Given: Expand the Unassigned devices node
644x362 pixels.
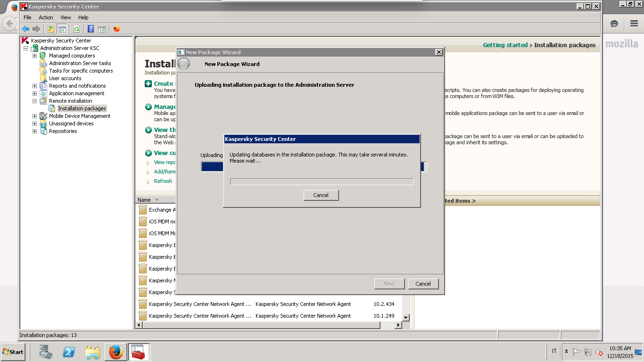Looking at the screenshot, I should [34, 123].
